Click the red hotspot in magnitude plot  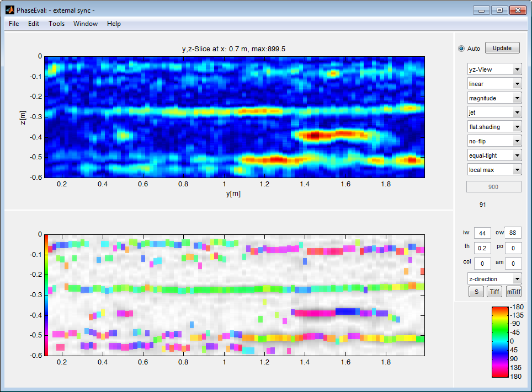[315, 136]
